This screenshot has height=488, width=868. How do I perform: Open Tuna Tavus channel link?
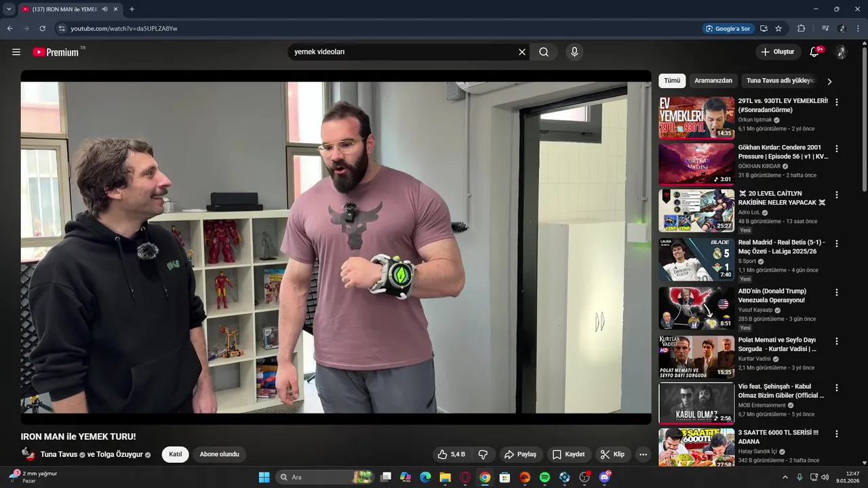tap(59, 454)
